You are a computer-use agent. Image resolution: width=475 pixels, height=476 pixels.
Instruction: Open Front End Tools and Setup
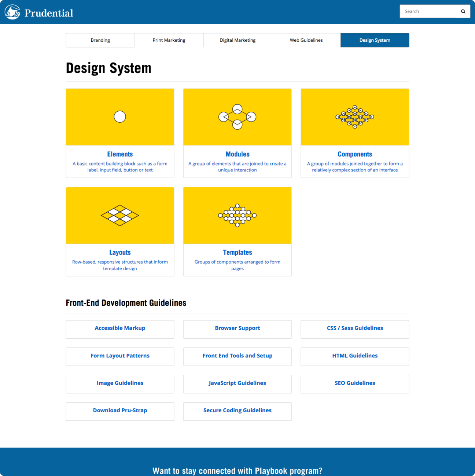coord(237,357)
